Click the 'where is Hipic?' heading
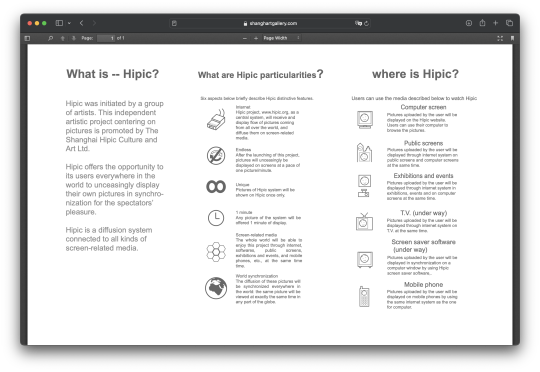Viewport: 540px width, 372px height. click(415, 74)
